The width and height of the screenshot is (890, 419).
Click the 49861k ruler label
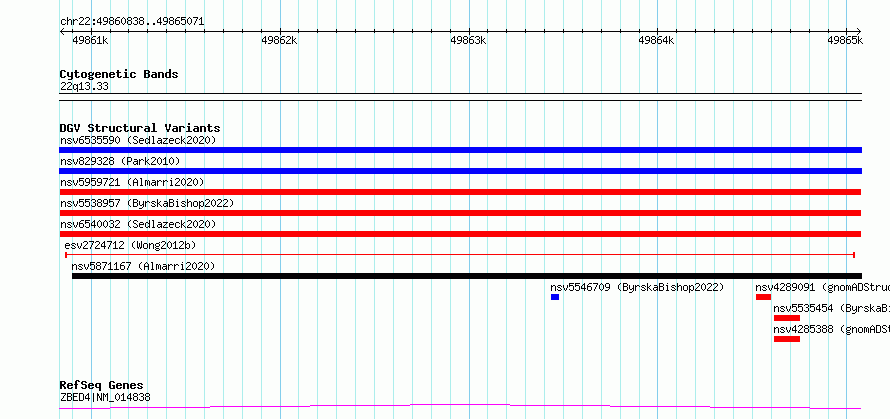click(91, 41)
